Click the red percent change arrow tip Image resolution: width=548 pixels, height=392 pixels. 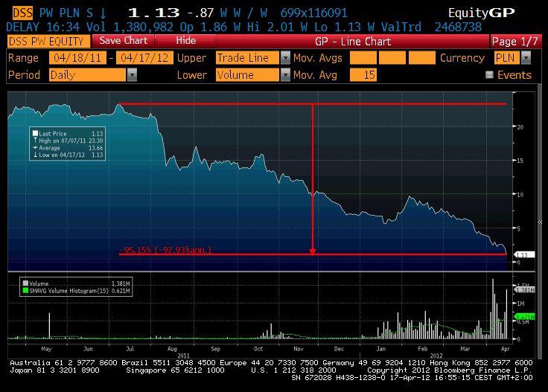(x=313, y=251)
